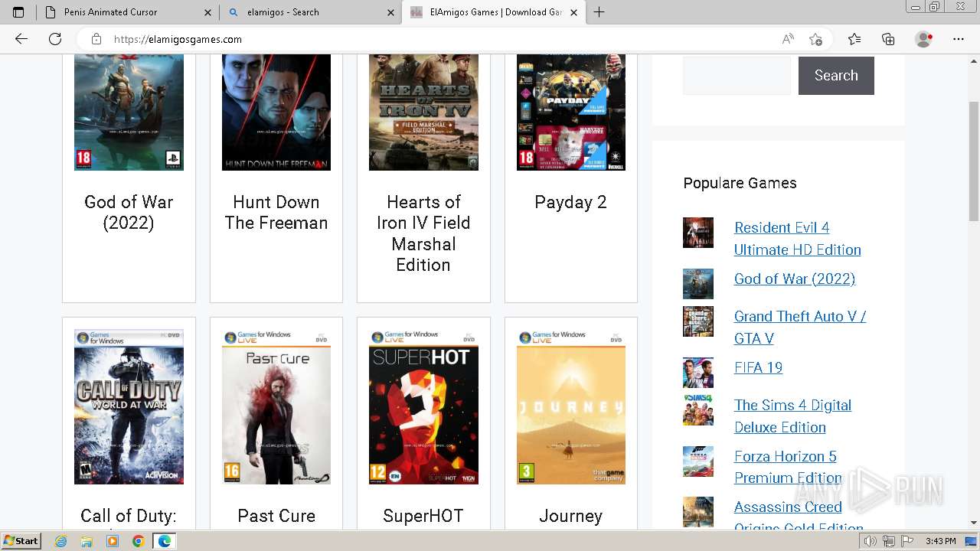Click Hearts of Iron IV Field Marshal title

coord(423,233)
